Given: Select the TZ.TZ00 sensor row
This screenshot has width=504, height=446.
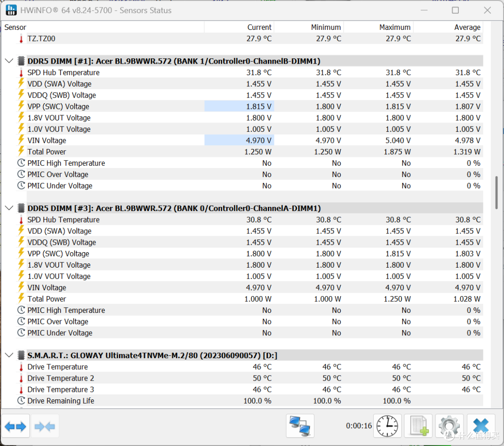Looking at the screenshot, I should point(249,39).
